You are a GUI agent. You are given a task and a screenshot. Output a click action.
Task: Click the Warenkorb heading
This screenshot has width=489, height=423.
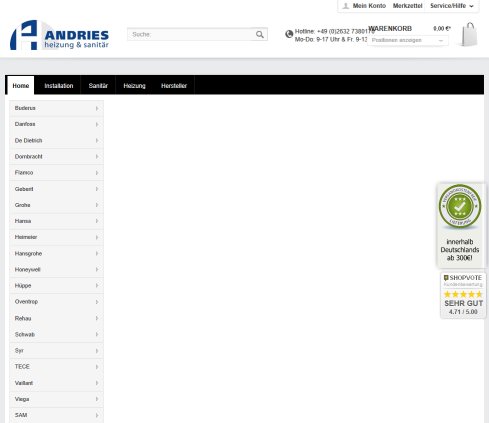click(x=390, y=29)
